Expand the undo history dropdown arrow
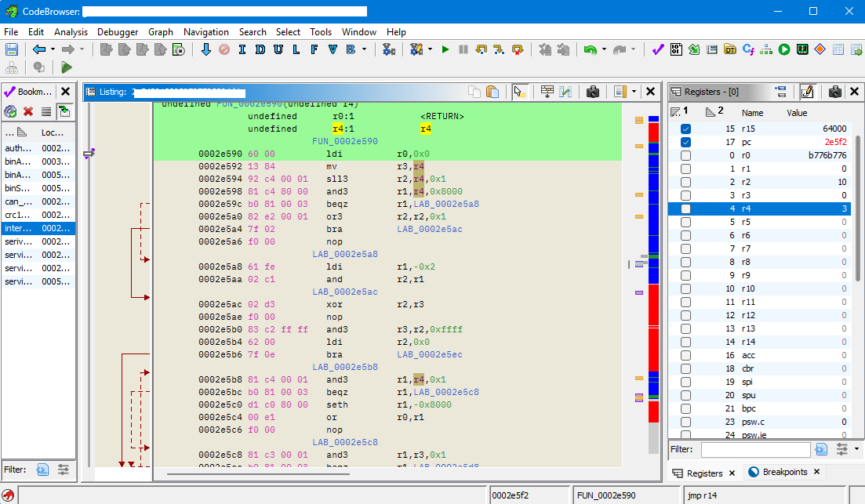Image resolution: width=865 pixels, height=504 pixels. [x=605, y=49]
